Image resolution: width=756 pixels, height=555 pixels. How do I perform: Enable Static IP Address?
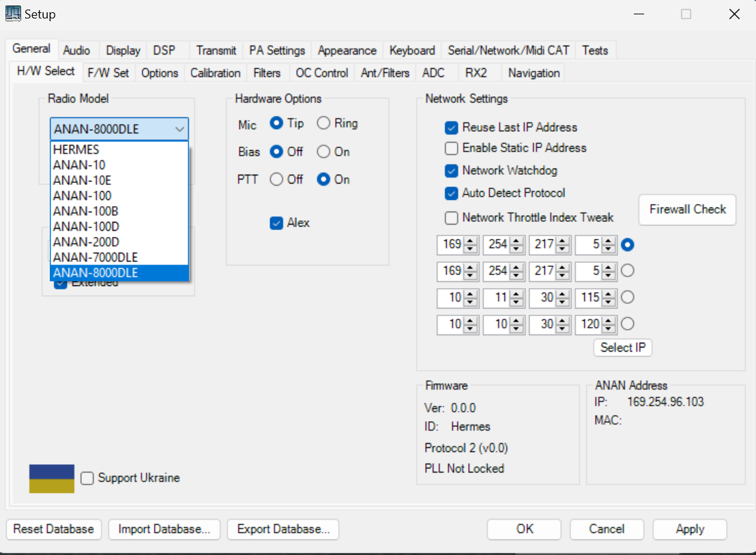point(451,147)
